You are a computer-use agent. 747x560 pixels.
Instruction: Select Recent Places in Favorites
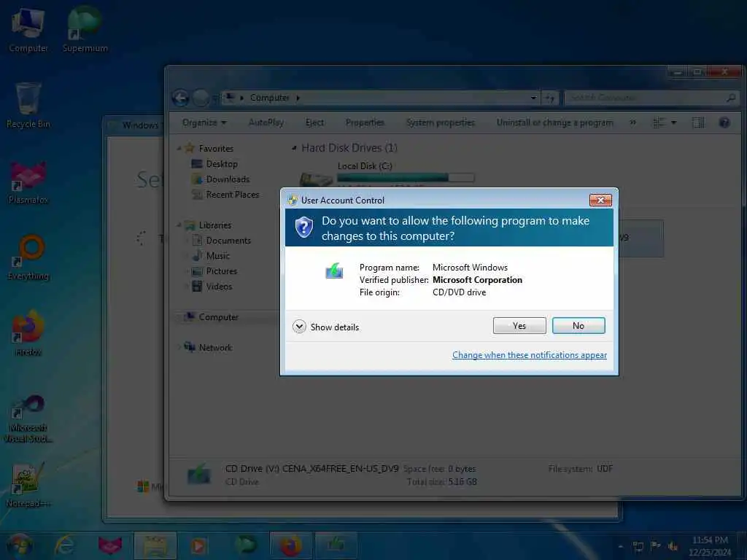(233, 194)
